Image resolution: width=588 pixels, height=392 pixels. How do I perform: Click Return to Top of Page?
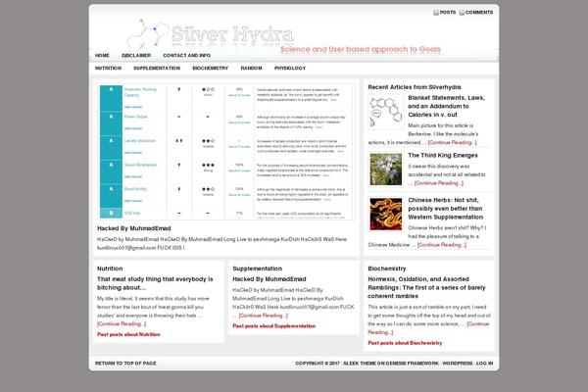125,364
